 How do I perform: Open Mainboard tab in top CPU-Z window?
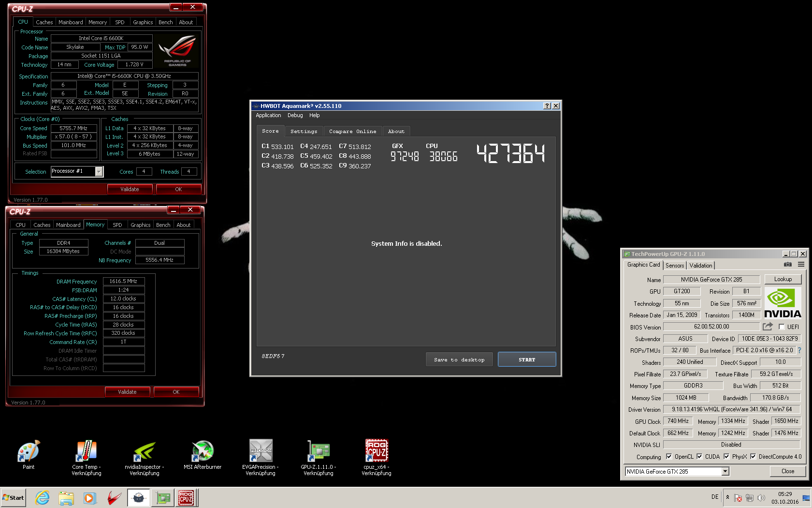coord(71,22)
